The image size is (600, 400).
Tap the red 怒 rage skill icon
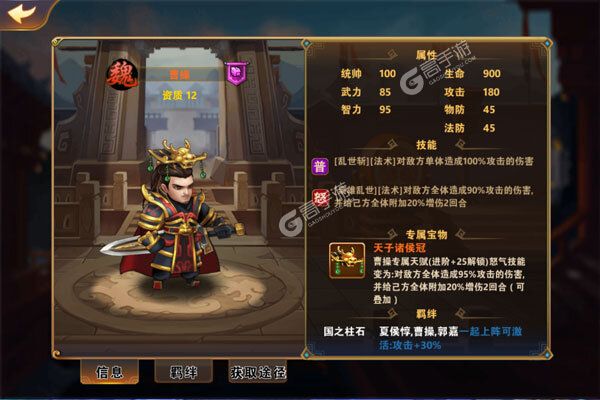pos(320,198)
